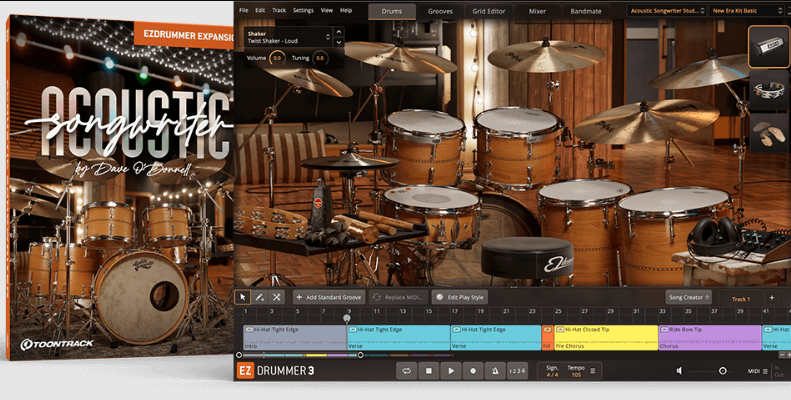This screenshot has height=400, width=791.
Task: Open the File menu
Action: (x=244, y=10)
